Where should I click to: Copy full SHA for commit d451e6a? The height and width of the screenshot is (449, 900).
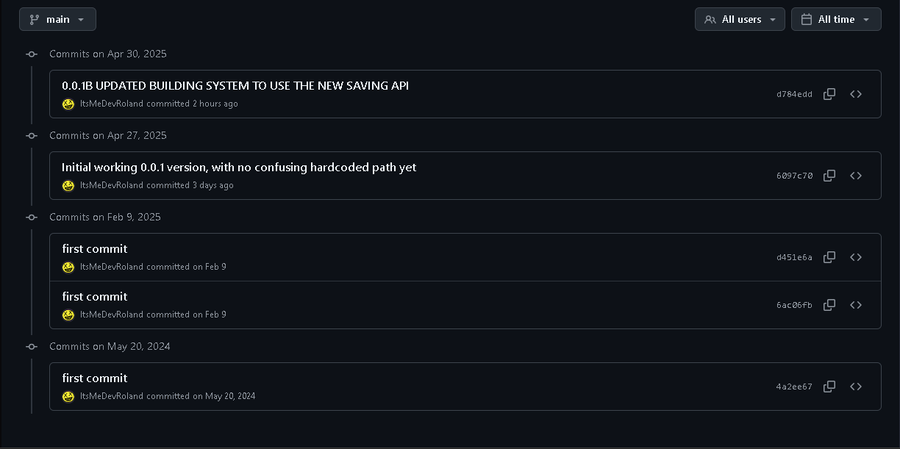coord(829,257)
